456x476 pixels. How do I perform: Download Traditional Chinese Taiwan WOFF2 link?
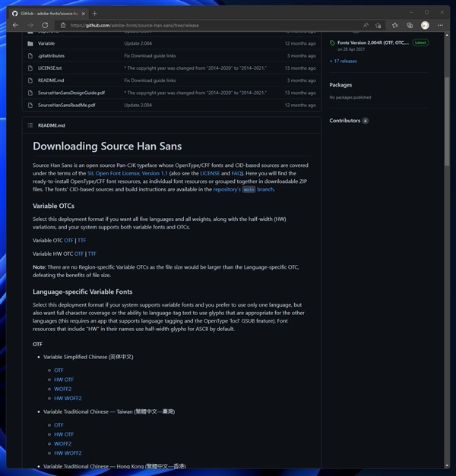(62, 444)
